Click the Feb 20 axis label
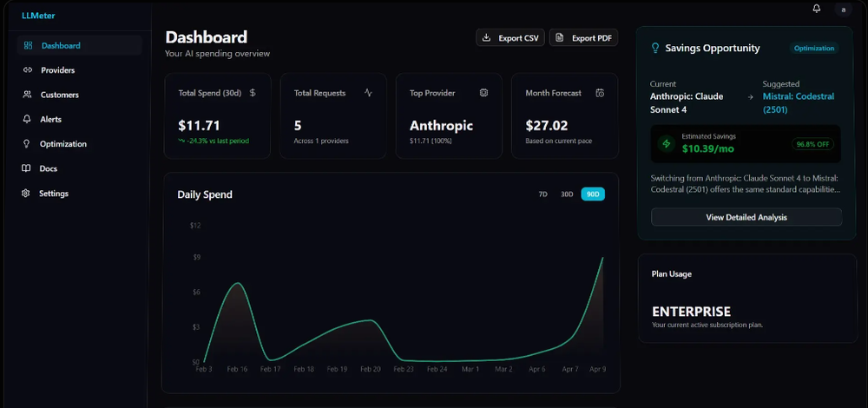Screen dimensions: 868x408 point(371,369)
